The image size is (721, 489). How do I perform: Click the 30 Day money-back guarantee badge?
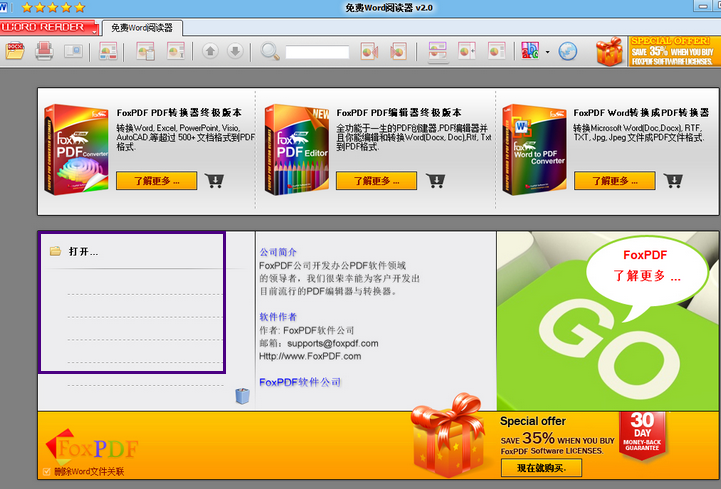(x=642, y=435)
